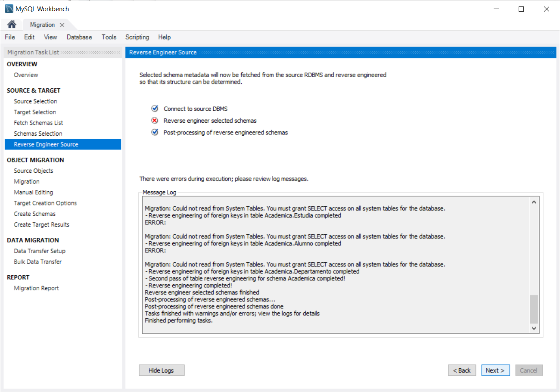Click 'Tasks finished with warnings and/or errors' line
Viewport: 560px width, 392px height.
(232, 314)
